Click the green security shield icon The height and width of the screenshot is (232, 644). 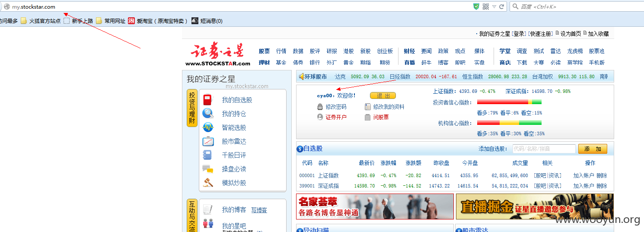[476, 6]
